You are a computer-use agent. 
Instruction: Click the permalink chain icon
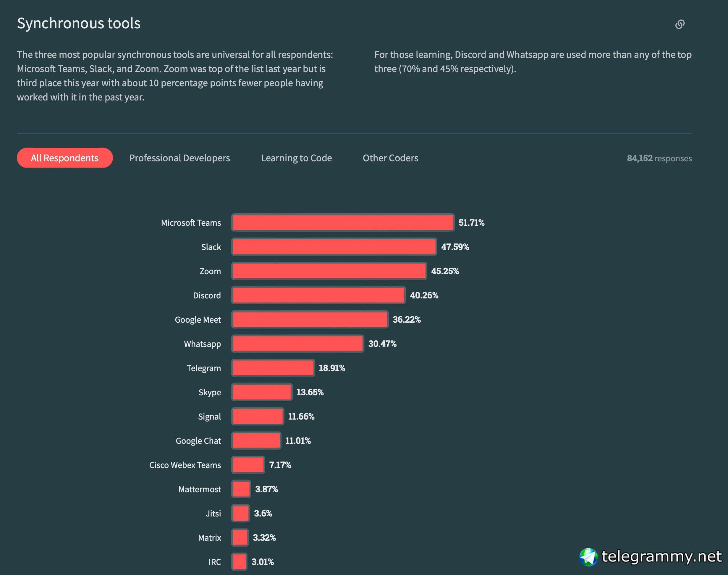[x=680, y=24]
